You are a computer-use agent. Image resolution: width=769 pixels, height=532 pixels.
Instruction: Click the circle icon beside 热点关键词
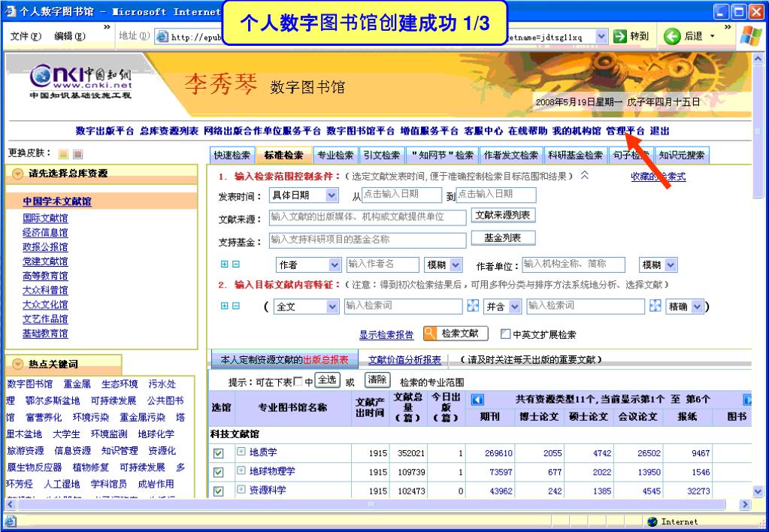click(17, 364)
